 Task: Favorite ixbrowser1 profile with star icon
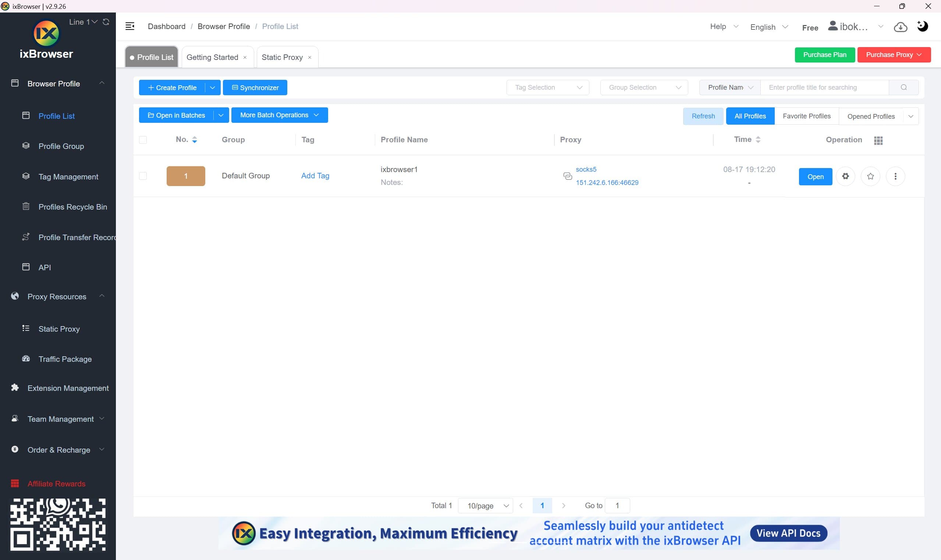pyautogui.click(x=870, y=176)
